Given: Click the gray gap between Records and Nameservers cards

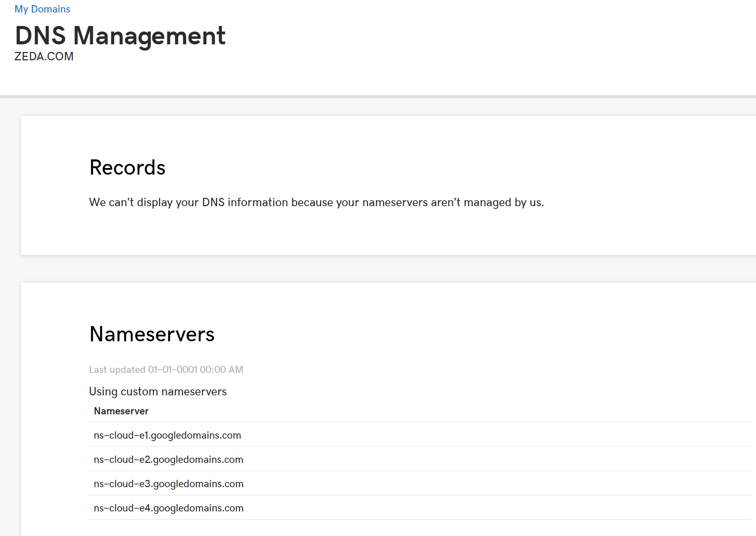Looking at the screenshot, I should click(347, 269).
